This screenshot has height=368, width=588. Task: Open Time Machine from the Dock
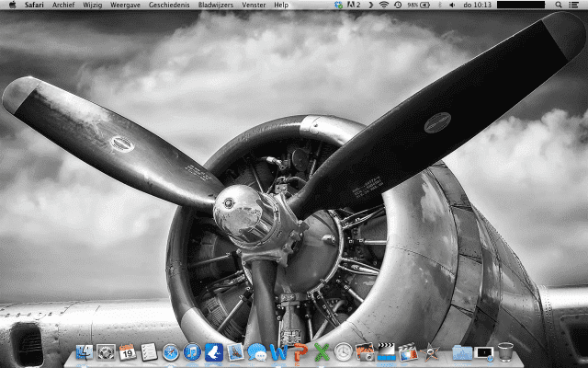[343, 352]
